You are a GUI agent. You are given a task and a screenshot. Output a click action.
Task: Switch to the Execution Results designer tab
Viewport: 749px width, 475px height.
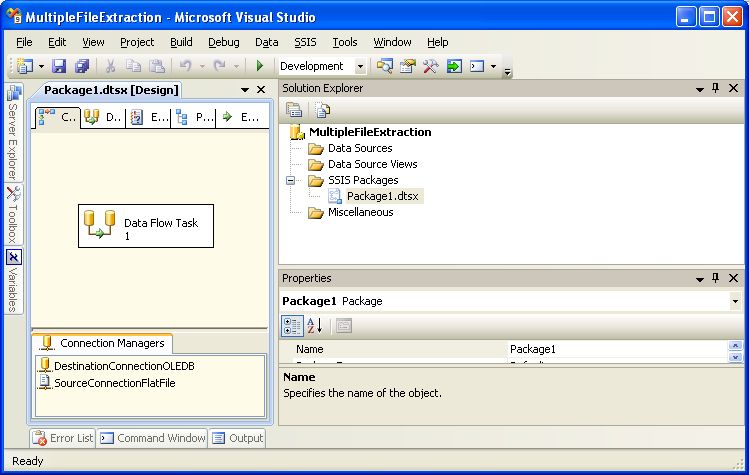click(x=241, y=117)
